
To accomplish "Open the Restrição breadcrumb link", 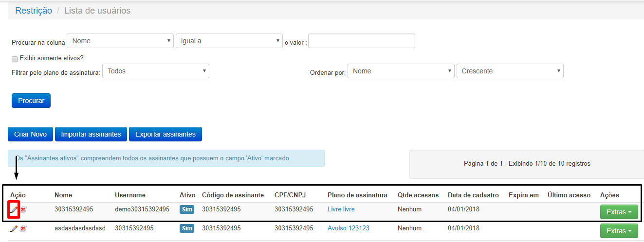I will [x=34, y=11].
